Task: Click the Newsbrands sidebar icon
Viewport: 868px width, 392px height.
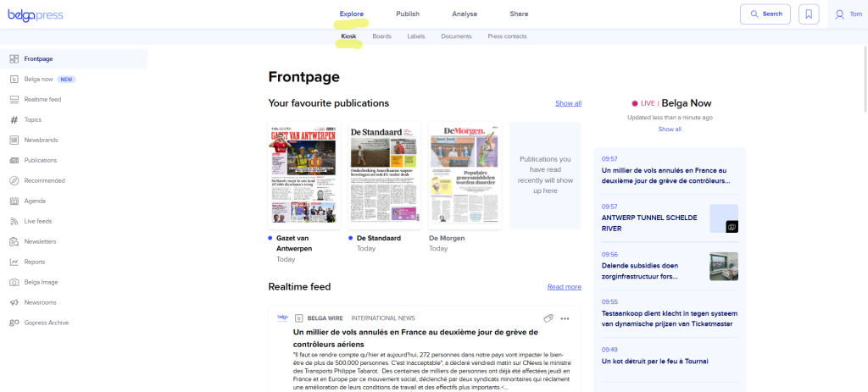Action: click(14, 140)
